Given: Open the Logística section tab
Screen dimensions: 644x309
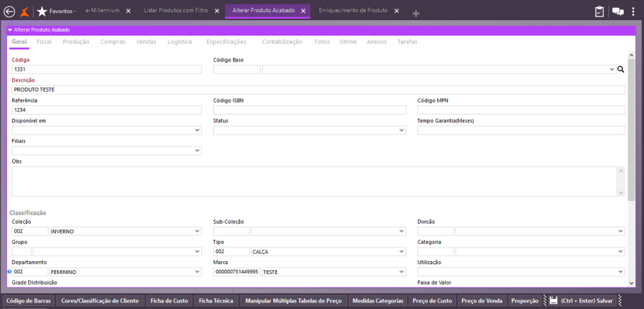Looking at the screenshot, I should pyautogui.click(x=180, y=42).
